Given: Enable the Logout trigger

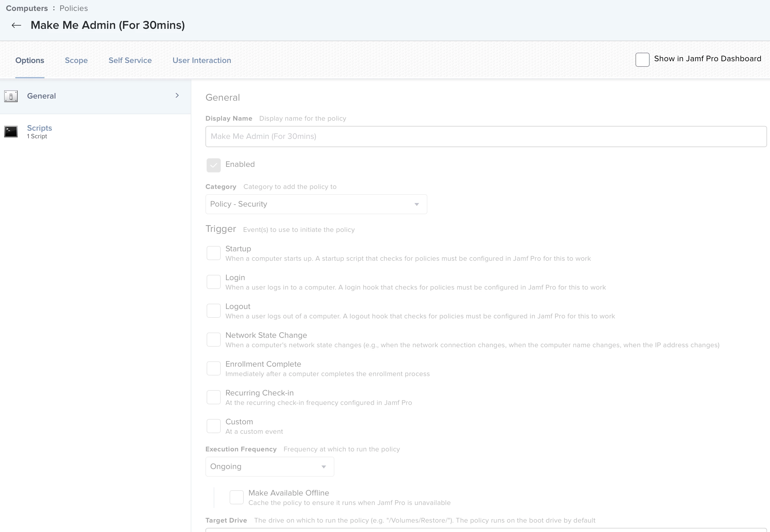Looking at the screenshot, I should (x=213, y=311).
